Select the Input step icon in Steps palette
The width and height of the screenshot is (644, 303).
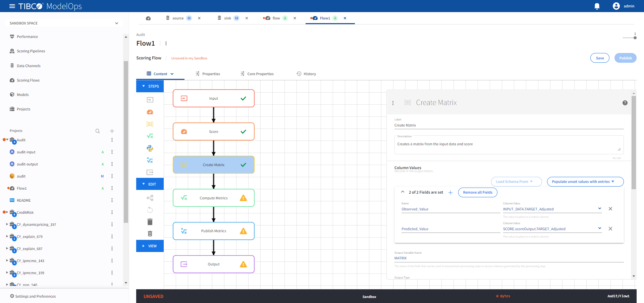150,100
